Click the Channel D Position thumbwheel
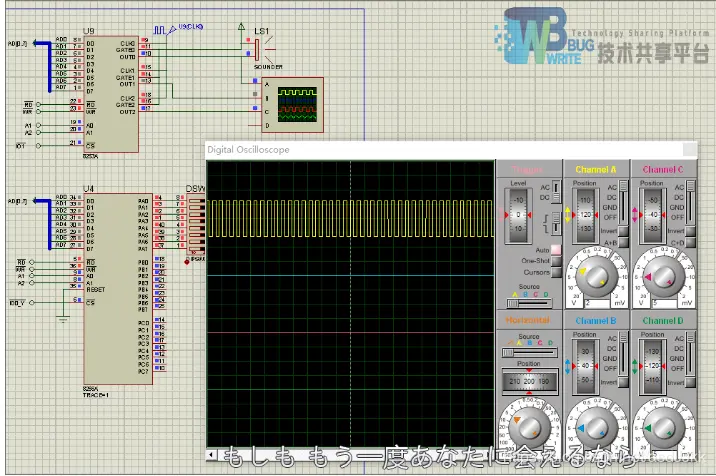Screen dimensions: 716x476 pos(652,366)
